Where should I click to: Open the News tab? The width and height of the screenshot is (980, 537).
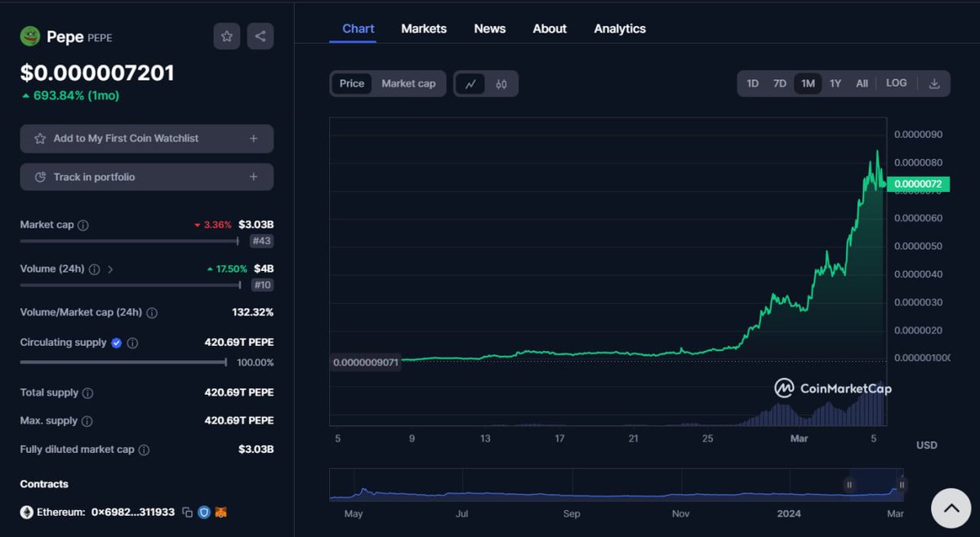coord(490,29)
